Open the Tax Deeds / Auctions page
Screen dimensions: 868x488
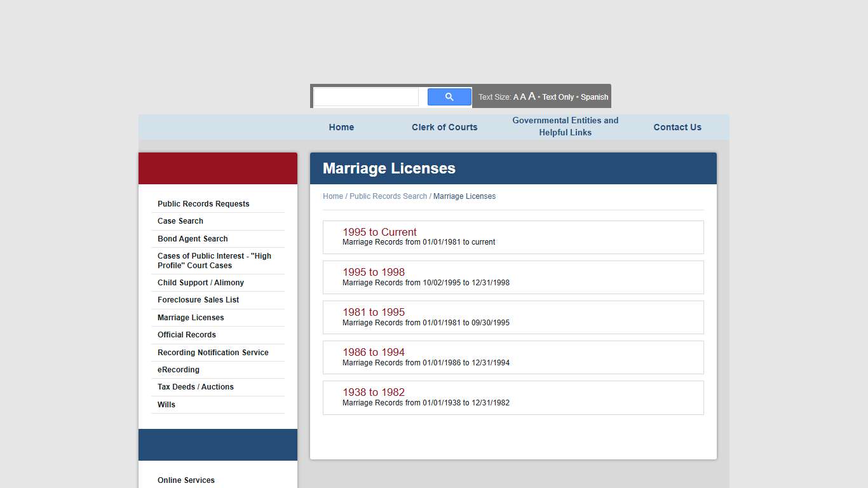click(195, 386)
